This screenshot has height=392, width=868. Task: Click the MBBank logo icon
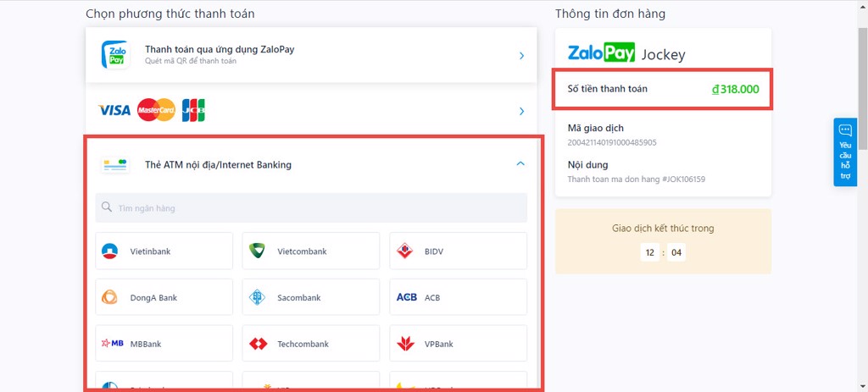(x=113, y=344)
